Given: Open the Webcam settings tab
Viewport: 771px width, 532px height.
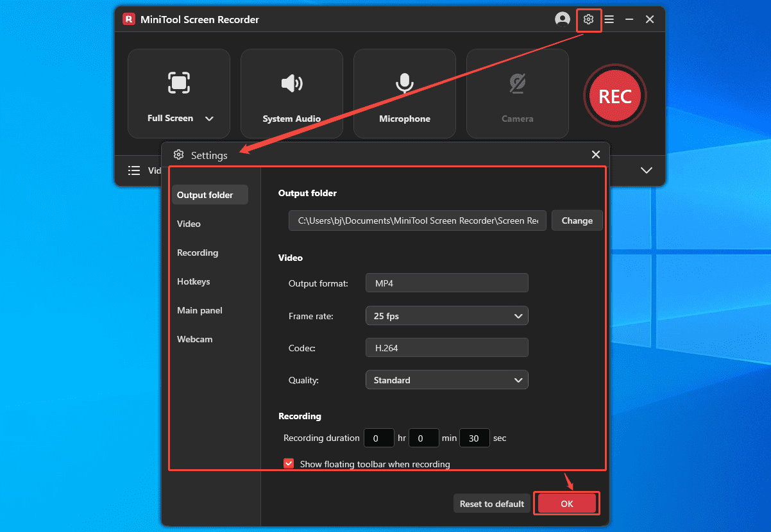Looking at the screenshot, I should [210, 339].
